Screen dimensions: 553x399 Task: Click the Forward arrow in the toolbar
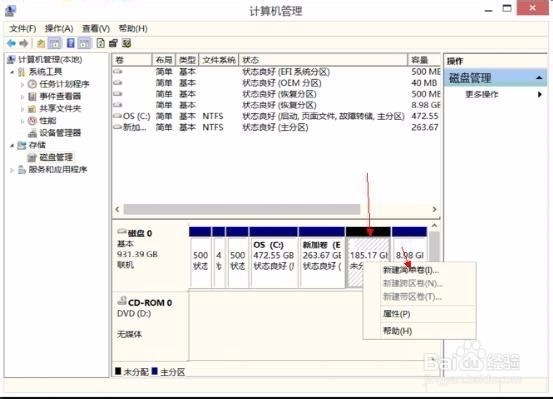click(24, 43)
